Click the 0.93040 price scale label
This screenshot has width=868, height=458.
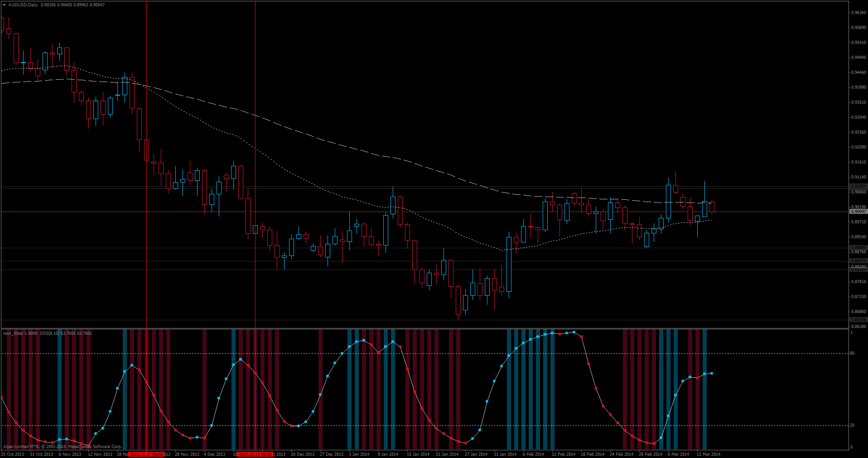[858, 117]
